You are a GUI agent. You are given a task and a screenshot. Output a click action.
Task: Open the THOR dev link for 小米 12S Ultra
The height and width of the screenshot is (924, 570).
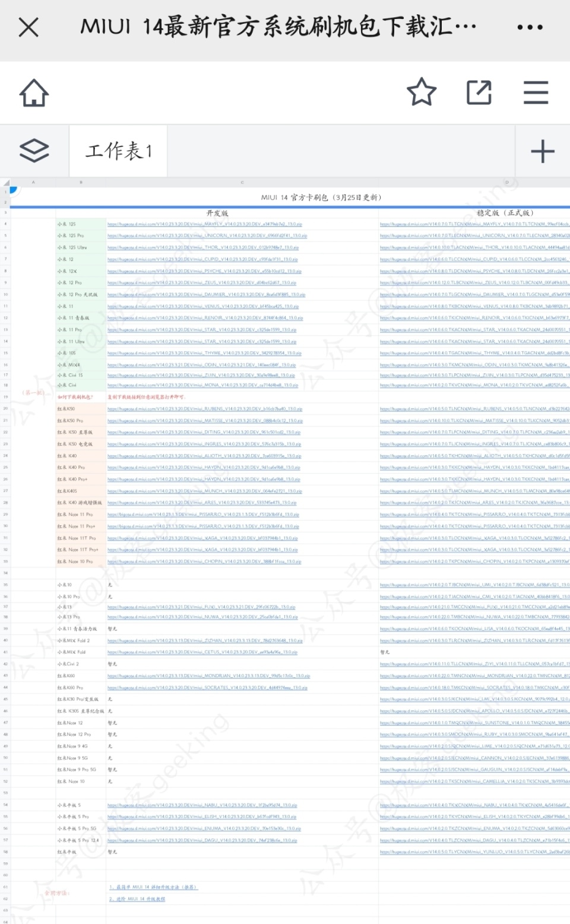(203, 247)
